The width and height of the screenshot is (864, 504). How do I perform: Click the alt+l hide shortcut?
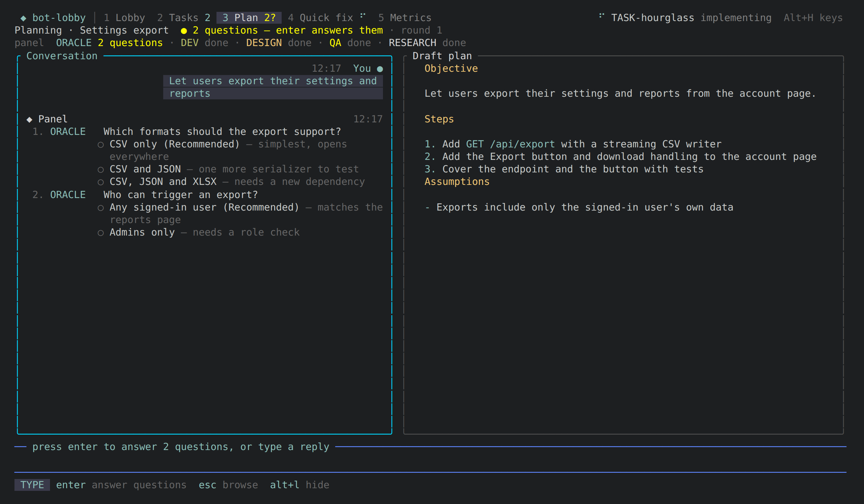coord(300,485)
